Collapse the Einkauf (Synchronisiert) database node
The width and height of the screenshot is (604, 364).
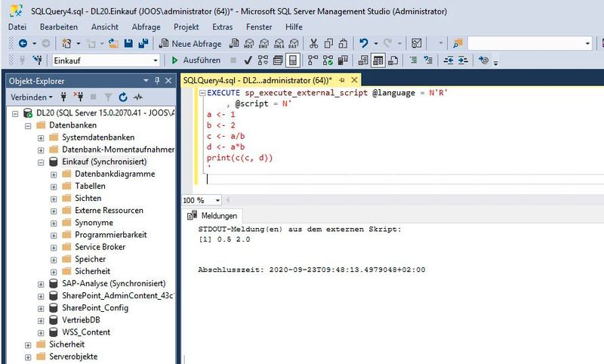(41, 162)
